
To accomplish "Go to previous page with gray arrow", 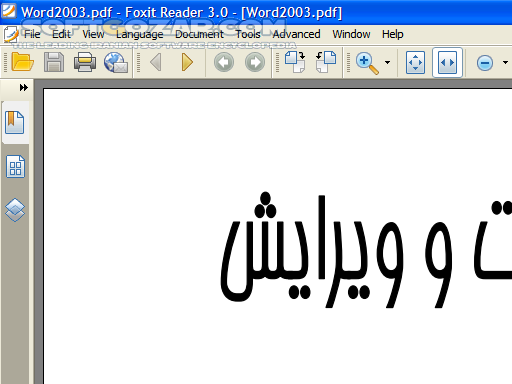I will click(x=156, y=62).
